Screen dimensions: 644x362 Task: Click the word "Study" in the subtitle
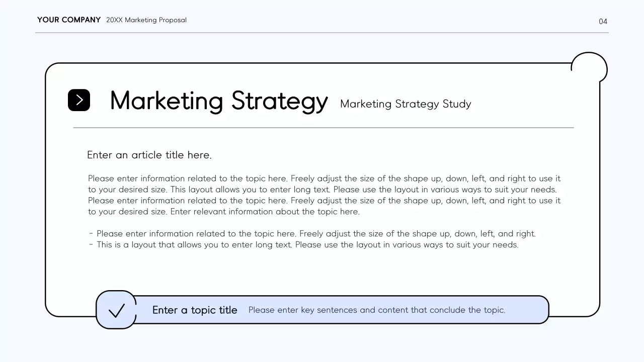pos(457,104)
